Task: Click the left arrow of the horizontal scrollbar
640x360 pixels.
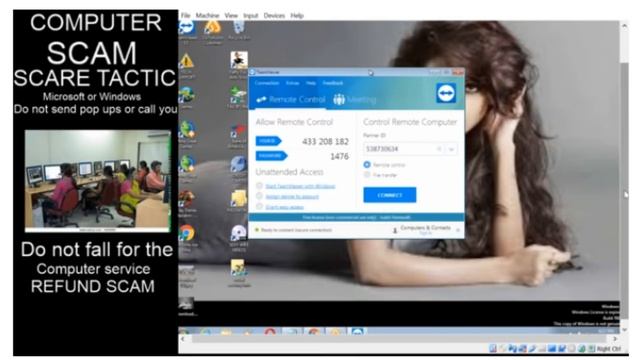Action: 182,339
